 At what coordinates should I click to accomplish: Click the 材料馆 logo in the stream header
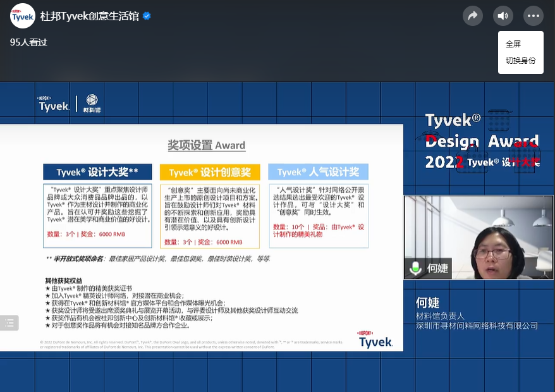pyautogui.click(x=92, y=104)
